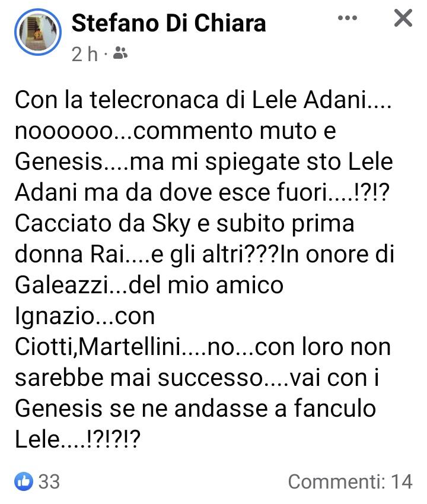
Task: Click 'Adani ma da dove esce fuori' line
Action: coord(202,192)
